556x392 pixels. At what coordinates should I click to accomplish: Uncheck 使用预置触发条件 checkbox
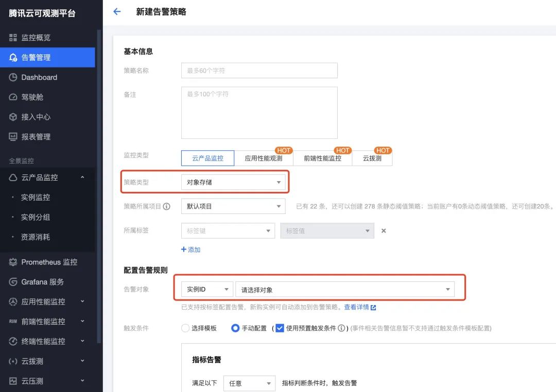pos(280,328)
